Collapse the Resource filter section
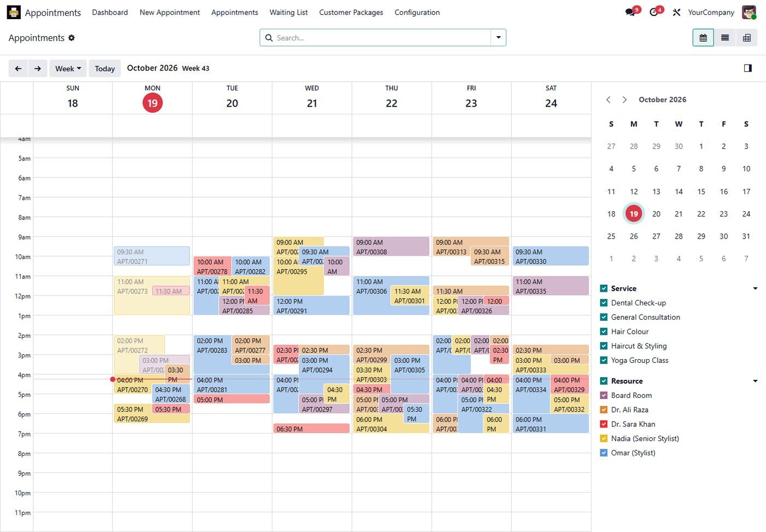Image resolution: width=766 pixels, height=532 pixels. [755, 381]
